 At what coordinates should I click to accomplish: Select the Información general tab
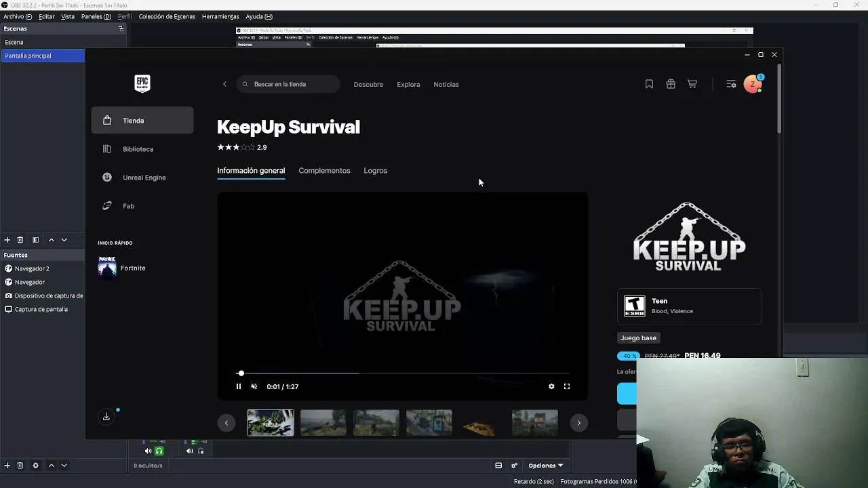(x=251, y=171)
